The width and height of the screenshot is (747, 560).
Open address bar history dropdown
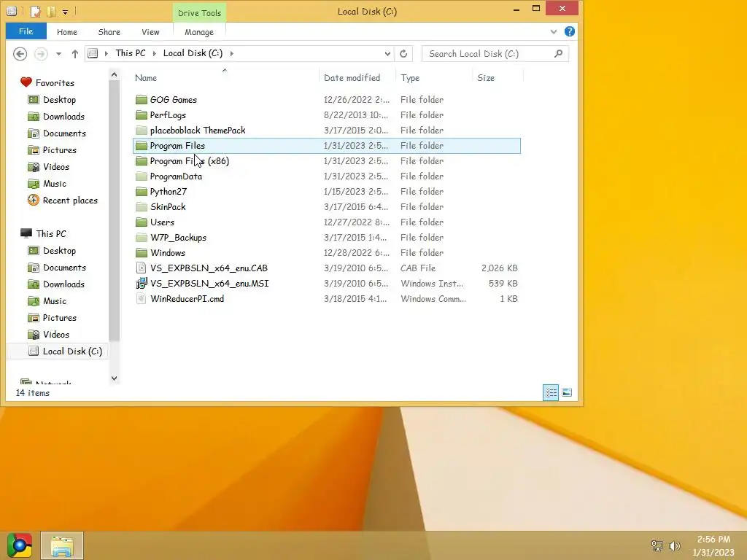pyautogui.click(x=387, y=53)
